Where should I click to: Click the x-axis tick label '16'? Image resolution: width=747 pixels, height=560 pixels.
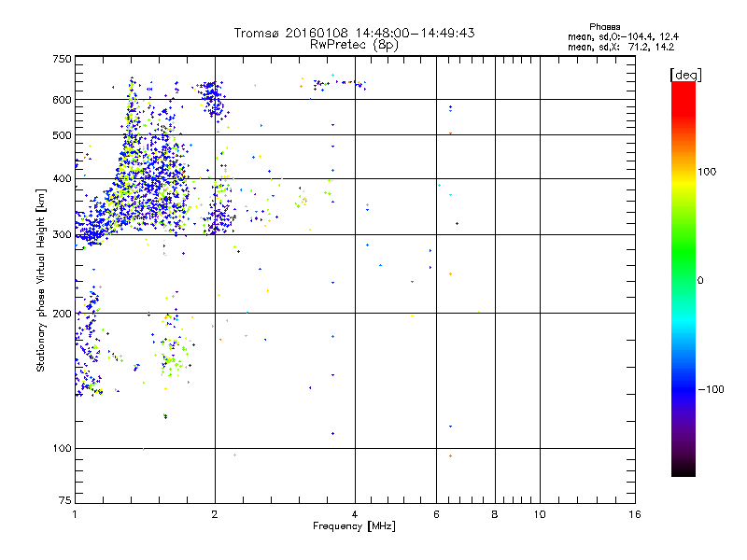click(635, 514)
